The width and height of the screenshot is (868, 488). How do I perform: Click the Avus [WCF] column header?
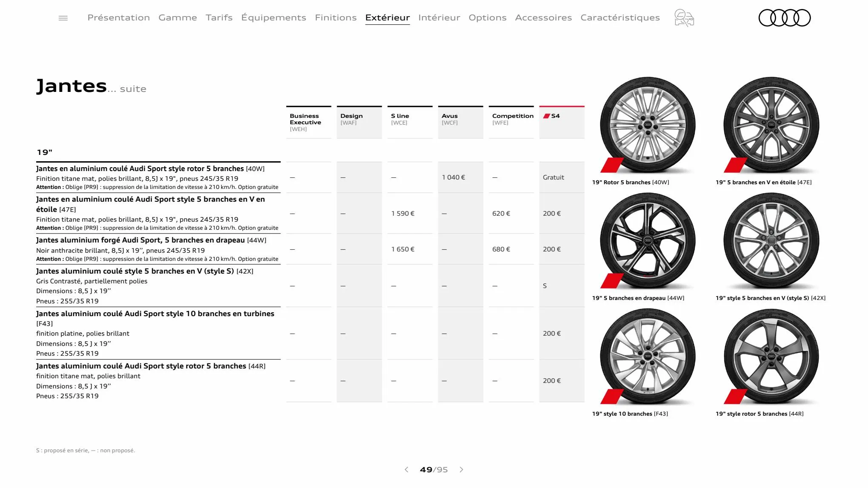click(x=460, y=122)
